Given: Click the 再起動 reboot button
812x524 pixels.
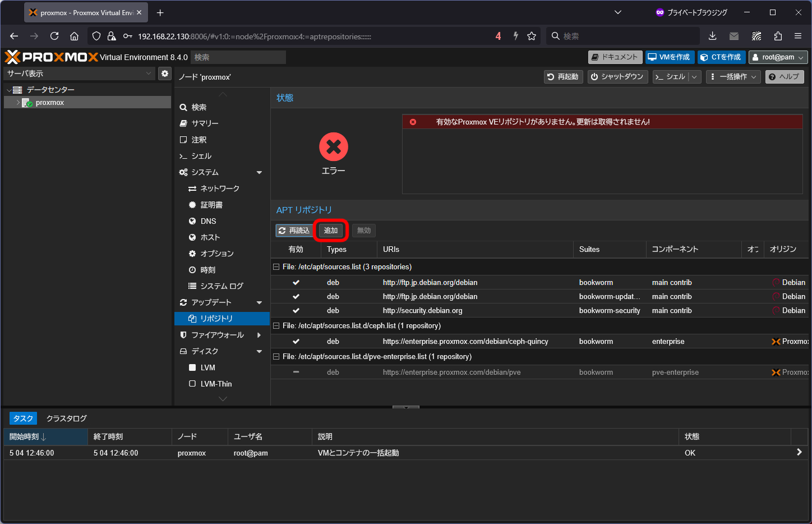Looking at the screenshot, I should tap(563, 77).
